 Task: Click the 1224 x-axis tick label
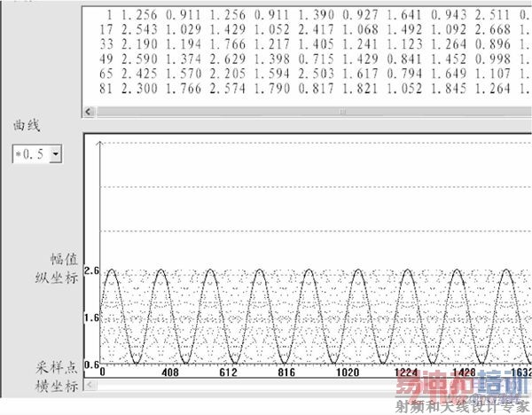coord(406,372)
